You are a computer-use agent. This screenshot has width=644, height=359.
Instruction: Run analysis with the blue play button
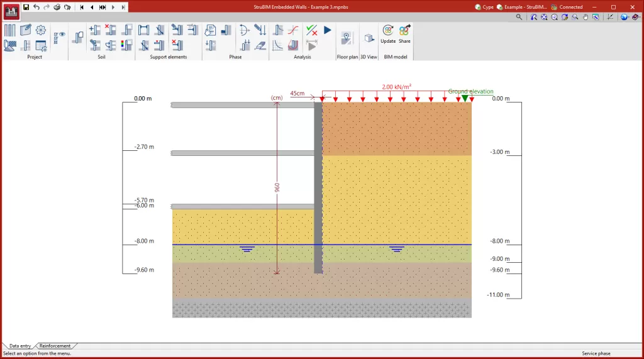click(328, 30)
